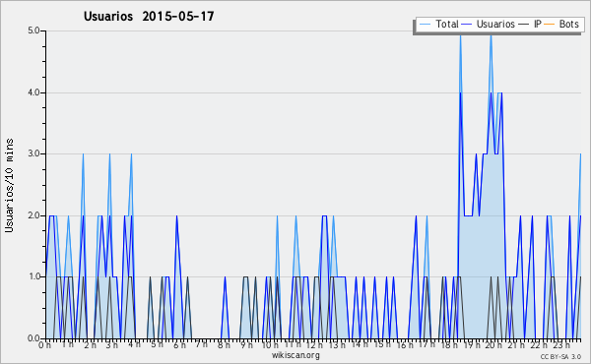Click the chart title 'Usuarios 2015-05-17'
This screenshot has width=591, height=364.
tap(149, 16)
